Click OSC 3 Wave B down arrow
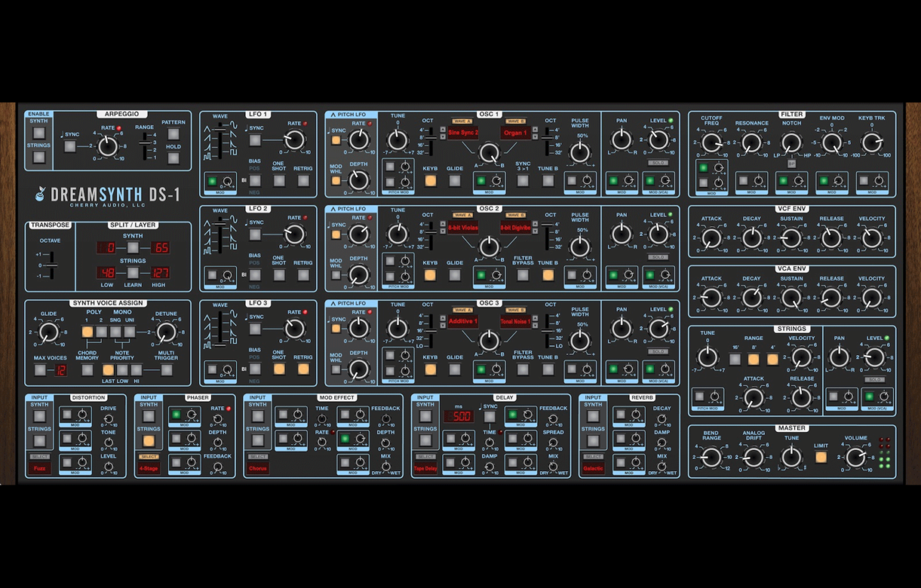The height and width of the screenshot is (588, 921). 535,325
